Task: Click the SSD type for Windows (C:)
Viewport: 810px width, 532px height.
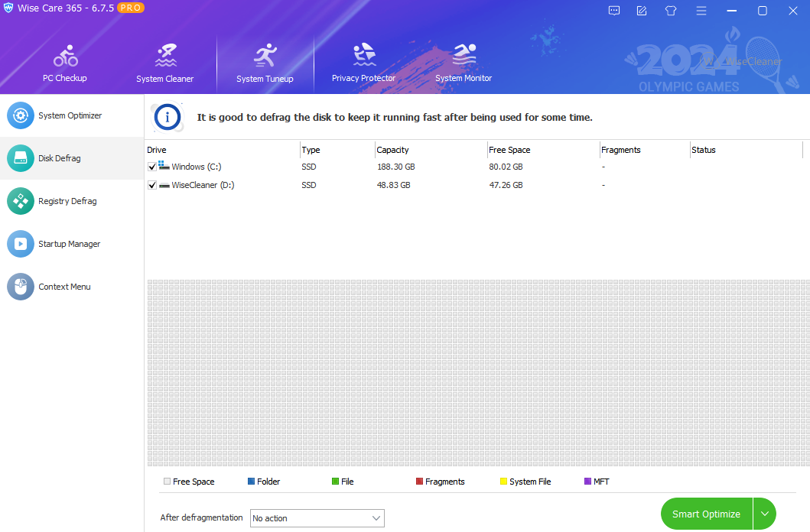Action: (309, 167)
